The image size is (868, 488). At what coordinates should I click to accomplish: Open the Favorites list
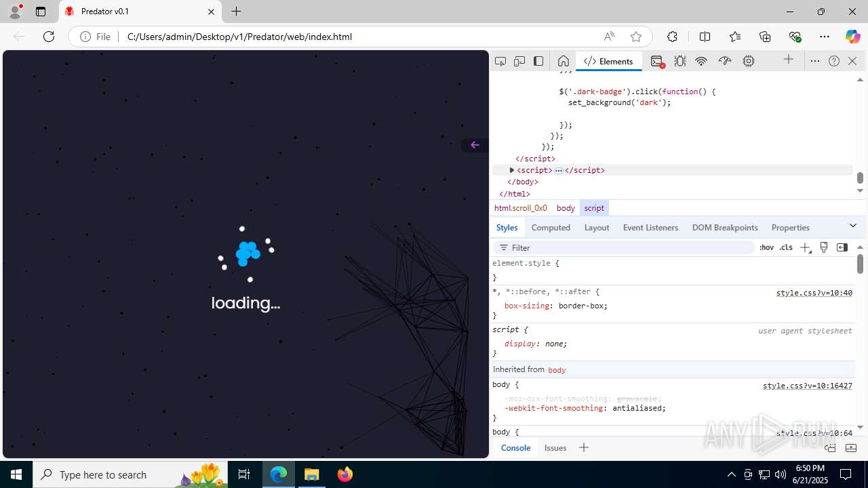735,37
